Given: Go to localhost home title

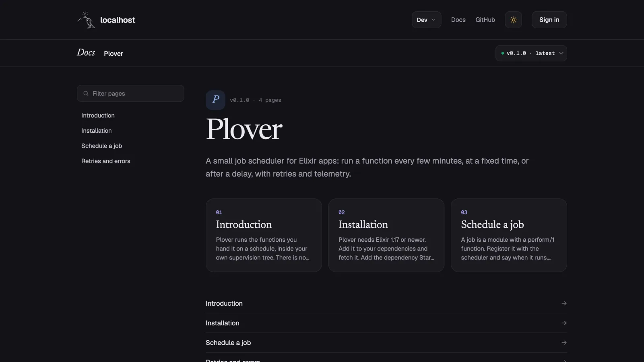Looking at the screenshot, I should [x=118, y=20].
